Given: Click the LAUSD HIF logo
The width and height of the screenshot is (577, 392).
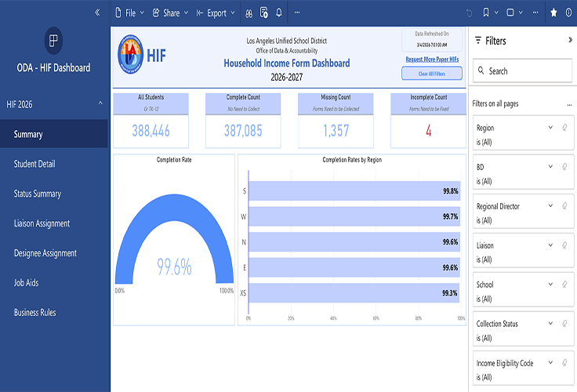Looking at the screenshot, I should coord(142,54).
